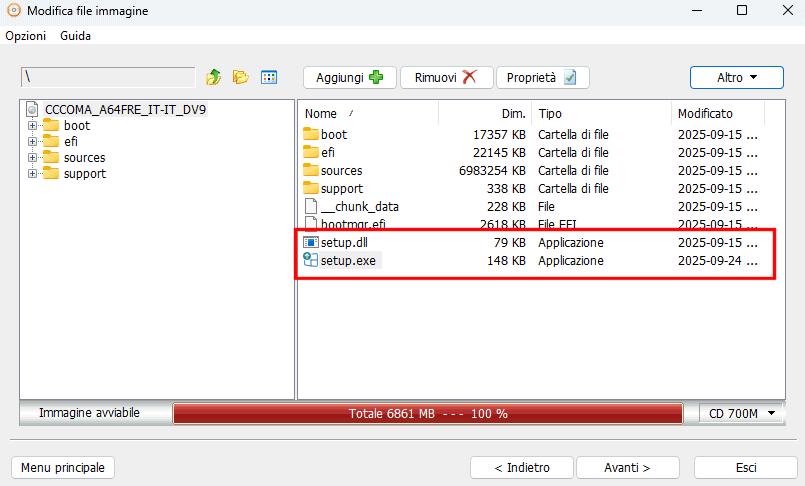Viewport: 805px width, 486px height.
Task: Click the setup.dll file icon
Action: tap(311, 242)
